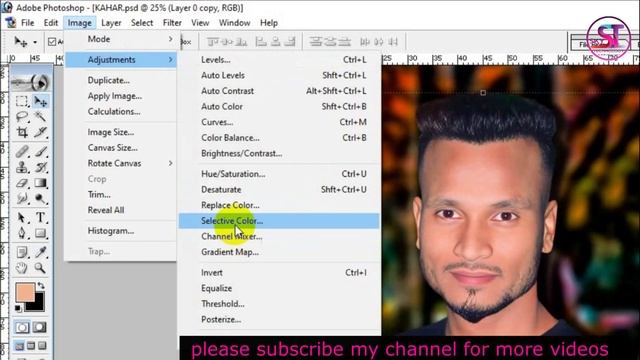Choose Threshold from Adjustments
The width and height of the screenshot is (640, 360).
279,304
